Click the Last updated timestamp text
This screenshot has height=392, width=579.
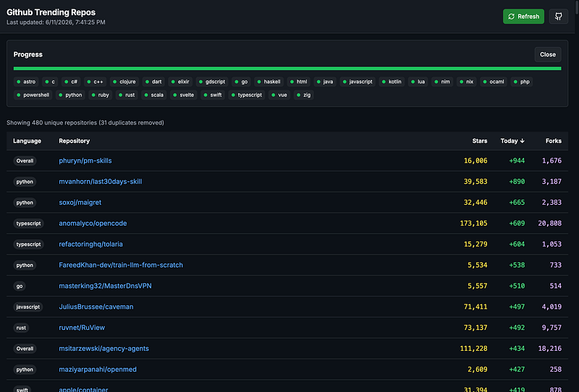[x=56, y=22]
